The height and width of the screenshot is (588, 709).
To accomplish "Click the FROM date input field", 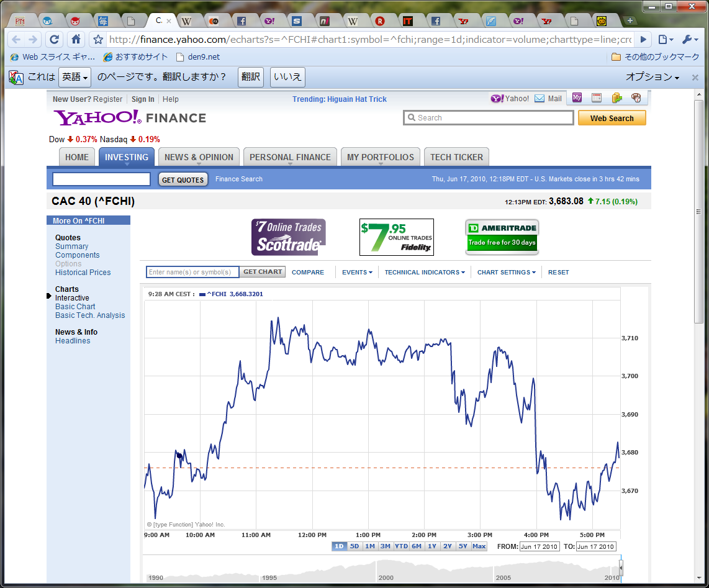I will 539,546.
